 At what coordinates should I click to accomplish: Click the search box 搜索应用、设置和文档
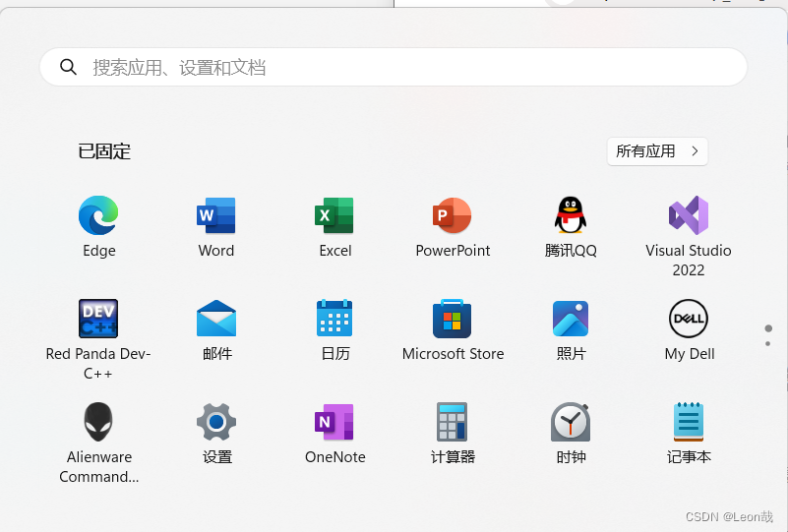(x=394, y=67)
